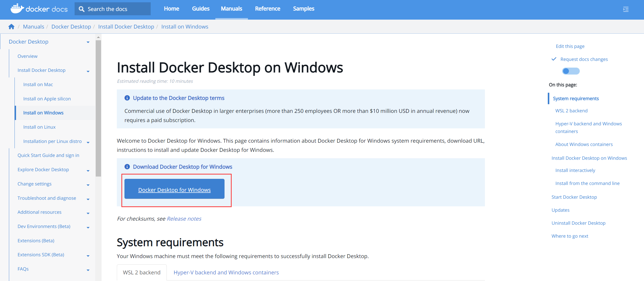Open Extensions (Beta) sidebar item
Image resolution: width=644 pixels, height=281 pixels.
click(x=36, y=240)
